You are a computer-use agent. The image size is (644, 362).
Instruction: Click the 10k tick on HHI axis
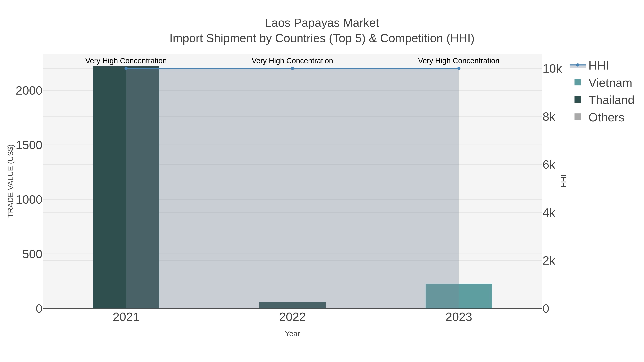(552, 69)
